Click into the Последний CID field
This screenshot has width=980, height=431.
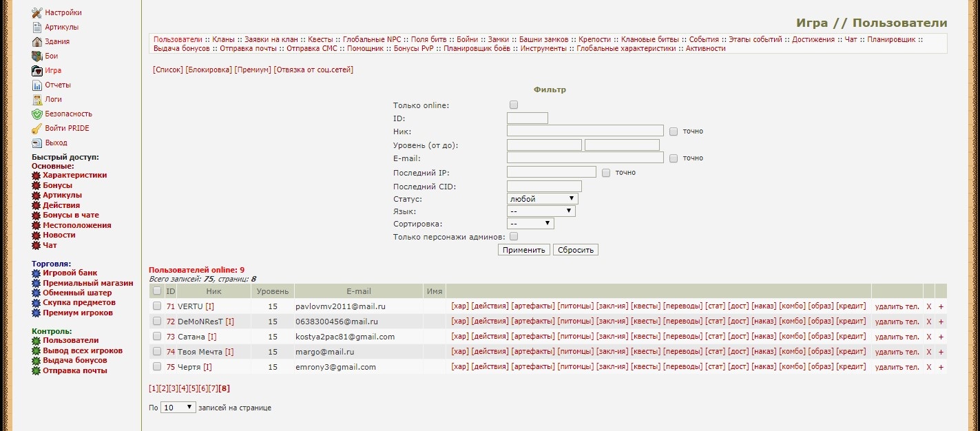pyautogui.click(x=545, y=186)
